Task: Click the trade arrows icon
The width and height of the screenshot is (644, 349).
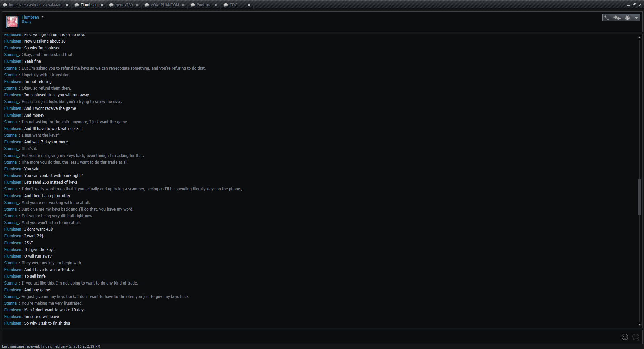Action: (617, 18)
